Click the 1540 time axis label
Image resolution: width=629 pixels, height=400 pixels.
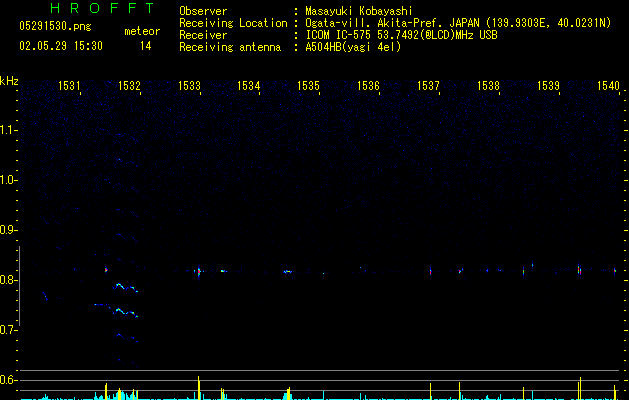608,86
